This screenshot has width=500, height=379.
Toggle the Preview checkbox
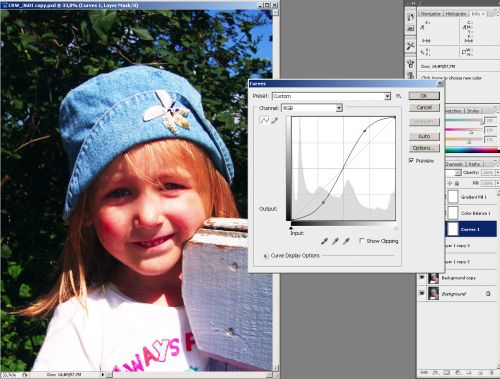tap(411, 160)
